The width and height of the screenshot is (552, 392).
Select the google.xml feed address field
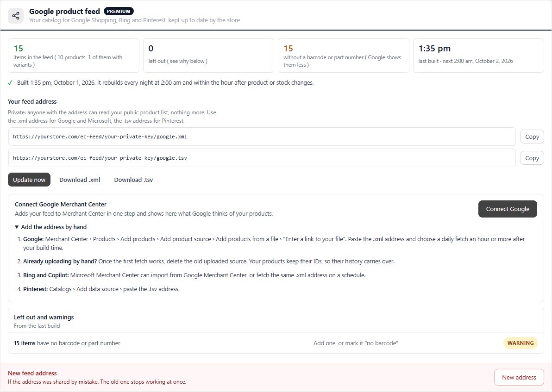pos(262,137)
